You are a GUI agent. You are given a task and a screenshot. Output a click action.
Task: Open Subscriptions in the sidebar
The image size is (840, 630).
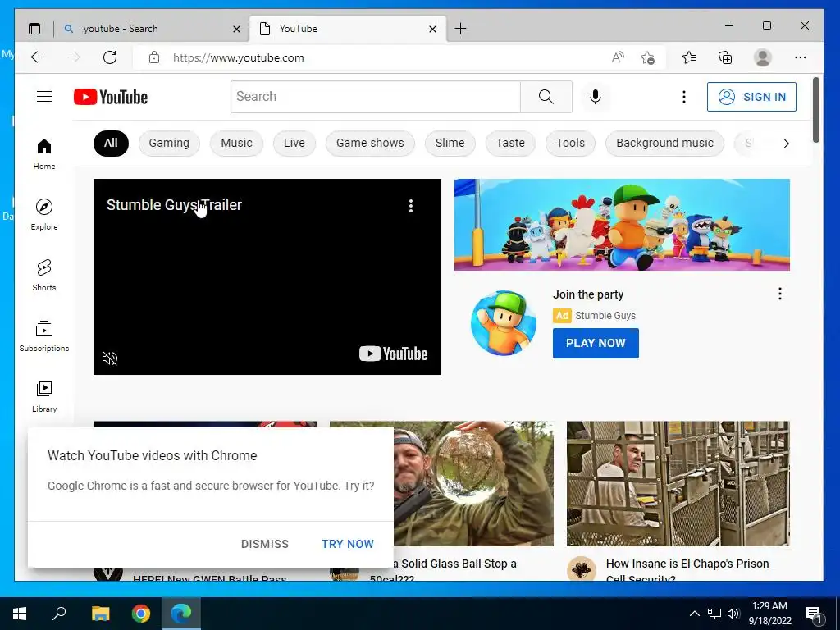point(44,336)
